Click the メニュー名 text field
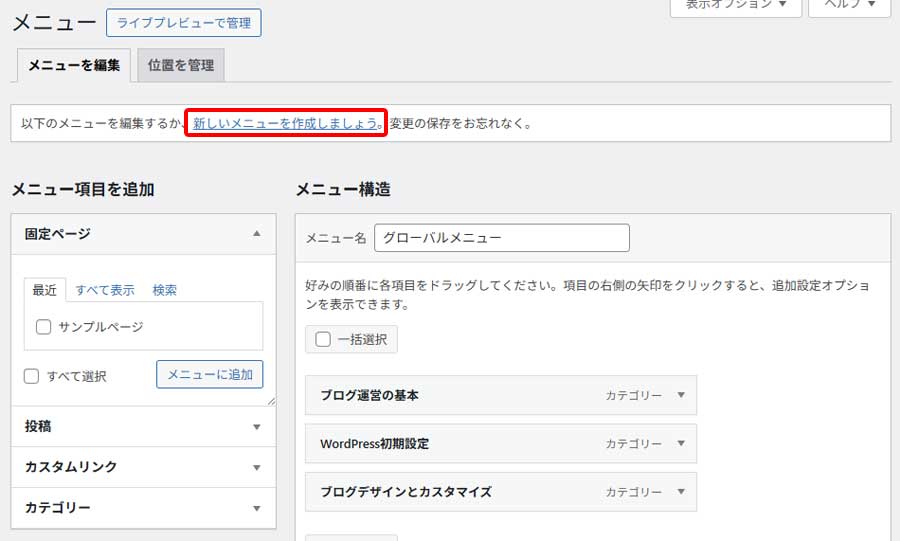This screenshot has width=900, height=541. pos(501,238)
